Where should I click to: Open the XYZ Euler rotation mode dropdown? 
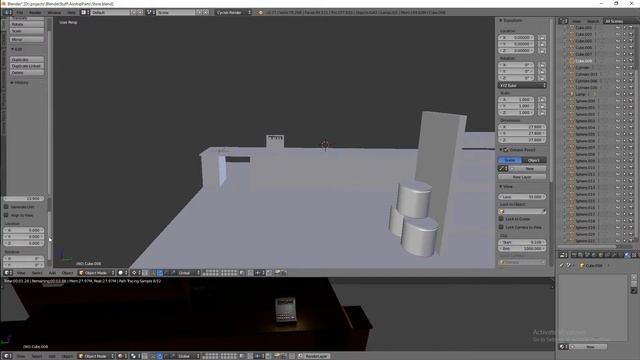[x=522, y=86]
